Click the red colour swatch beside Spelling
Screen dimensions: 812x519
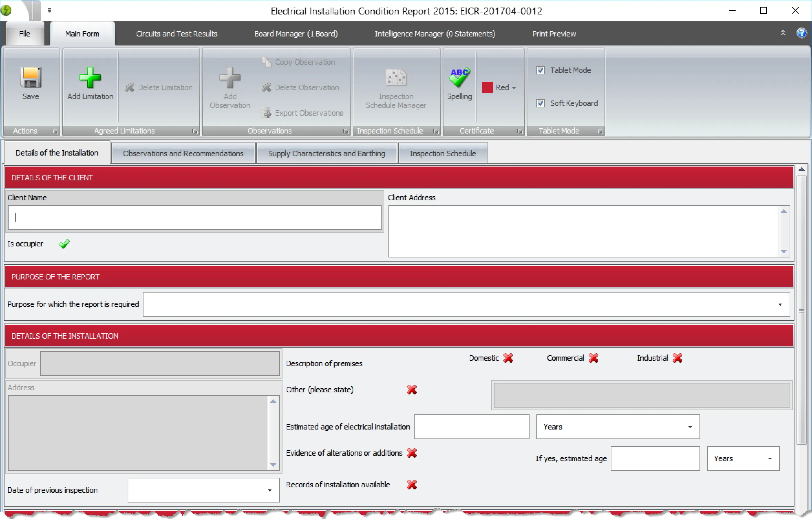tap(487, 87)
